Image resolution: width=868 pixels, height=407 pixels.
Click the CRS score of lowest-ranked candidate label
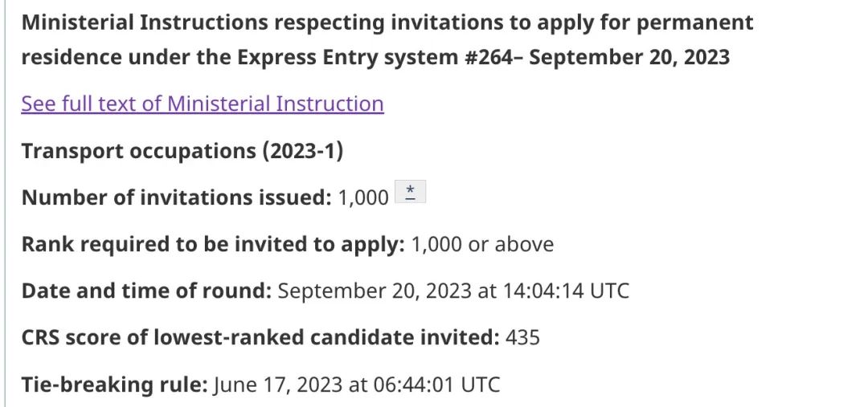tap(260, 337)
